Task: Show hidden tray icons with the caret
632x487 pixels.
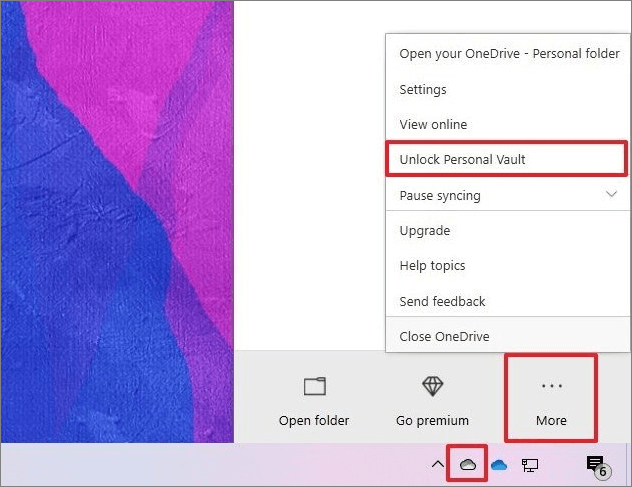Action: click(x=438, y=465)
